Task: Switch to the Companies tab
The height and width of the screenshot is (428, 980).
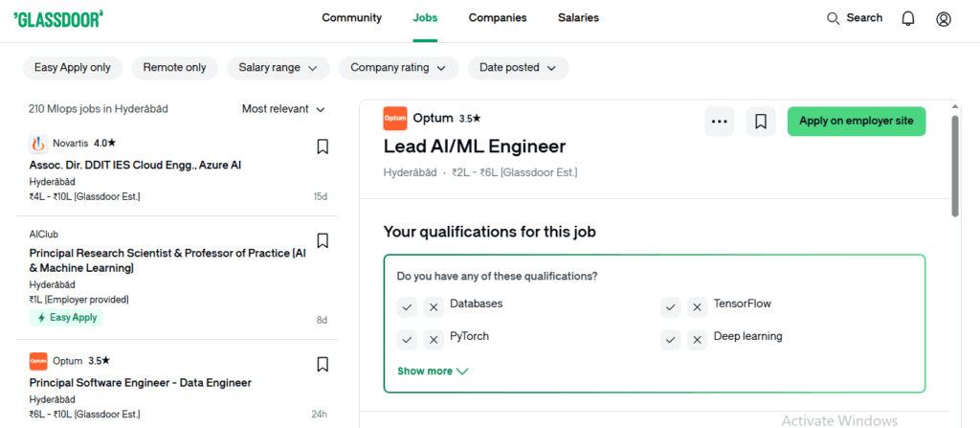Action: (498, 18)
